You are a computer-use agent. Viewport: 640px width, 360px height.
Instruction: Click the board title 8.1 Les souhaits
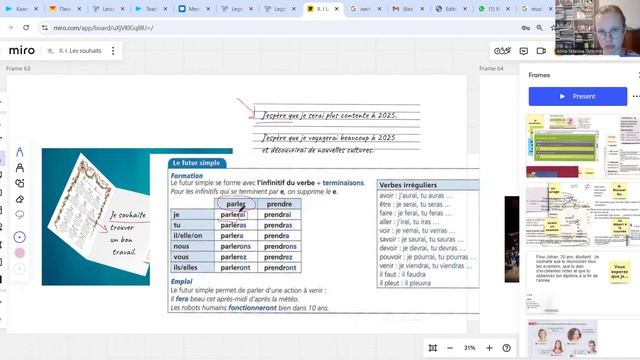coord(80,51)
